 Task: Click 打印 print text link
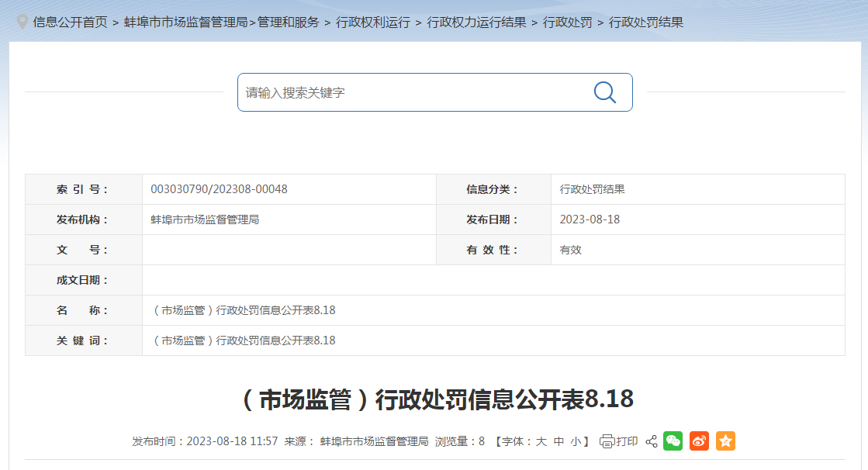[x=627, y=441]
